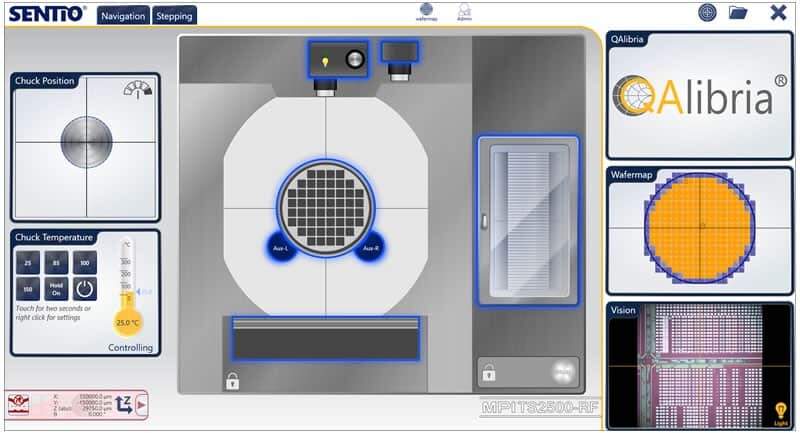Open the Vision camera preview
Image resolution: width=800 pixels, height=433 pixels.
pyautogui.click(x=699, y=366)
